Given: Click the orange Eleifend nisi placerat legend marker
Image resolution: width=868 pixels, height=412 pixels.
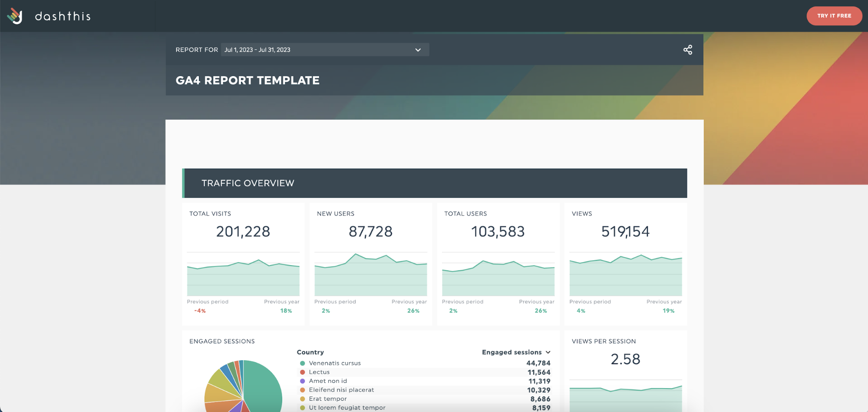Looking at the screenshot, I should click(x=302, y=390).
